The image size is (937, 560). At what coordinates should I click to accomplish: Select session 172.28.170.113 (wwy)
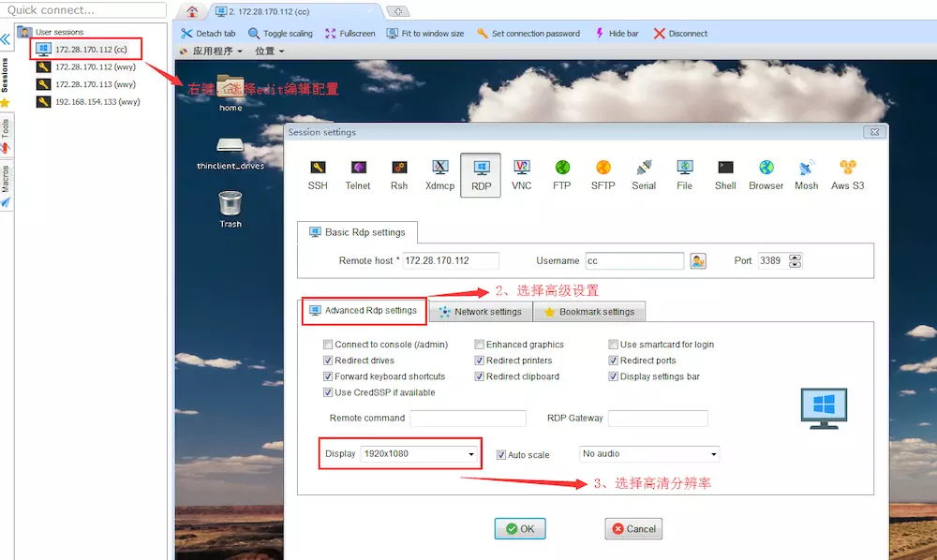[x=86, y=84]
